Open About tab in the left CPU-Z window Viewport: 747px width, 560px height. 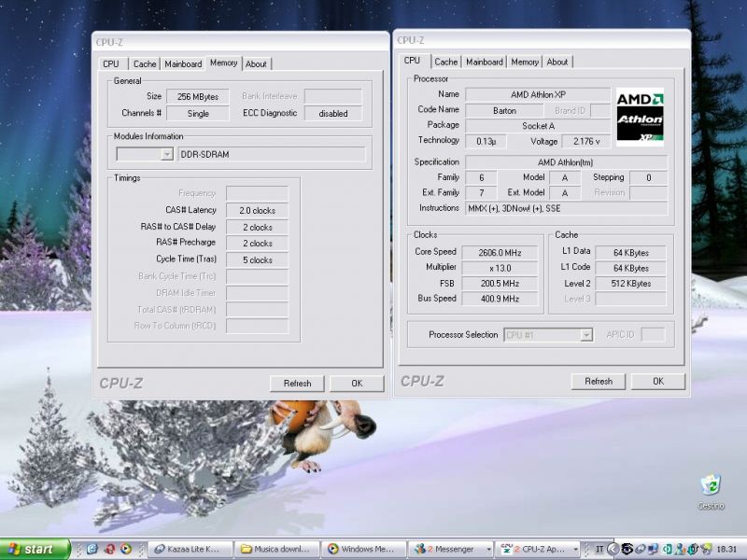click(256, 63)
